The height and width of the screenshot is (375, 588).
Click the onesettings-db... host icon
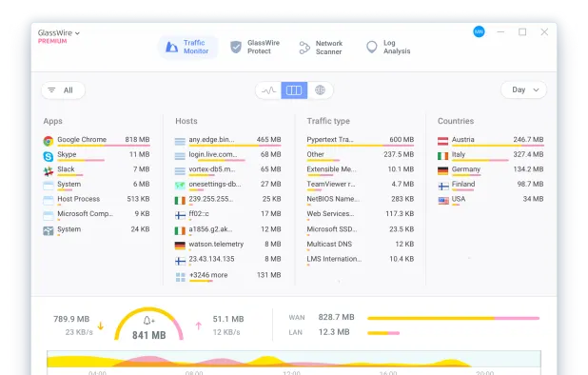(x=180, y=186)
